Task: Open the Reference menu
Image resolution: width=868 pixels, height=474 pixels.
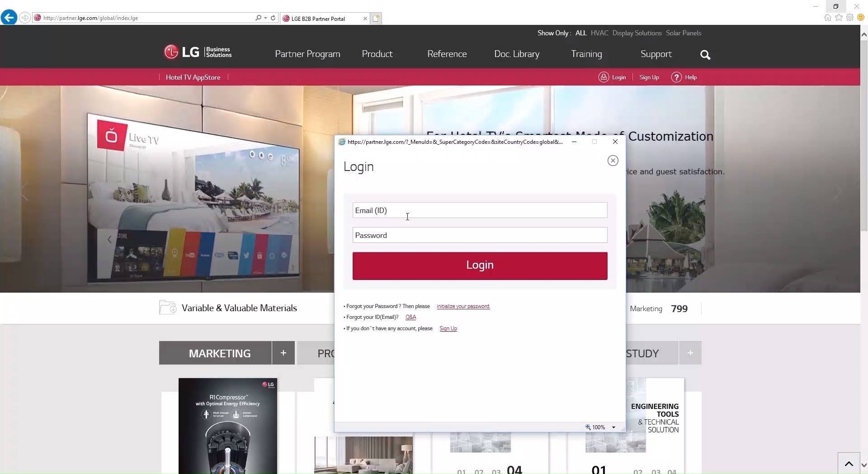Action: 447,54
